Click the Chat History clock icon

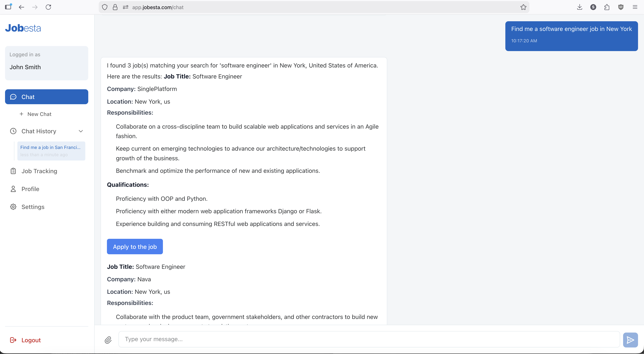[x=13, y=131]
